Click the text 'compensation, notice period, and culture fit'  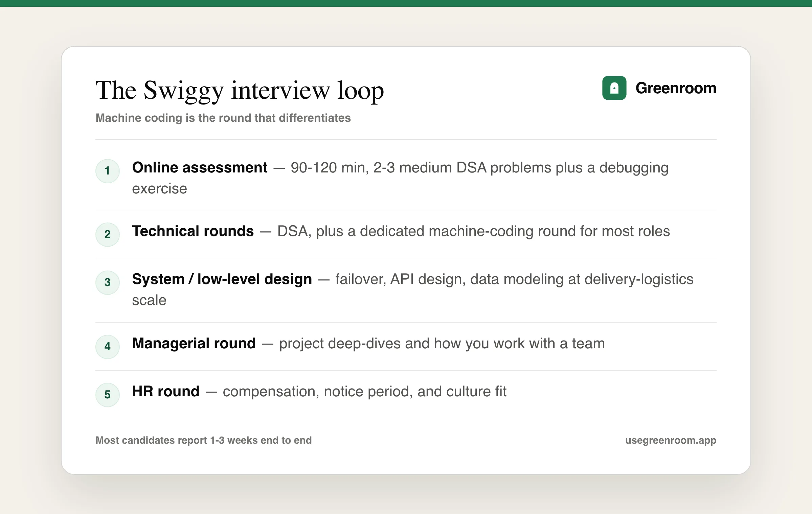point(364,392)
